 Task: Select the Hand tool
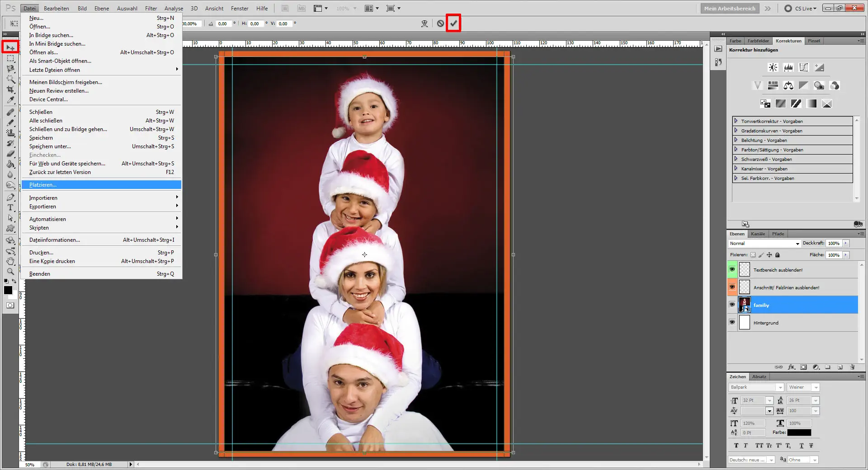(10, 261)
